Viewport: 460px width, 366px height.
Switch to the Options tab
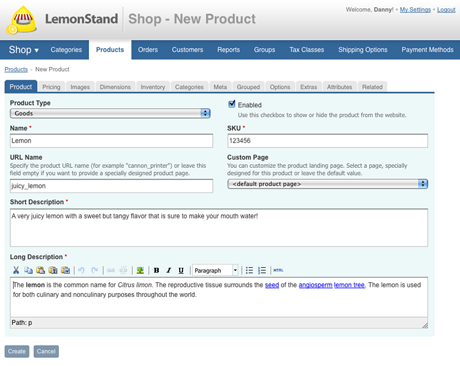coord(280,87)
